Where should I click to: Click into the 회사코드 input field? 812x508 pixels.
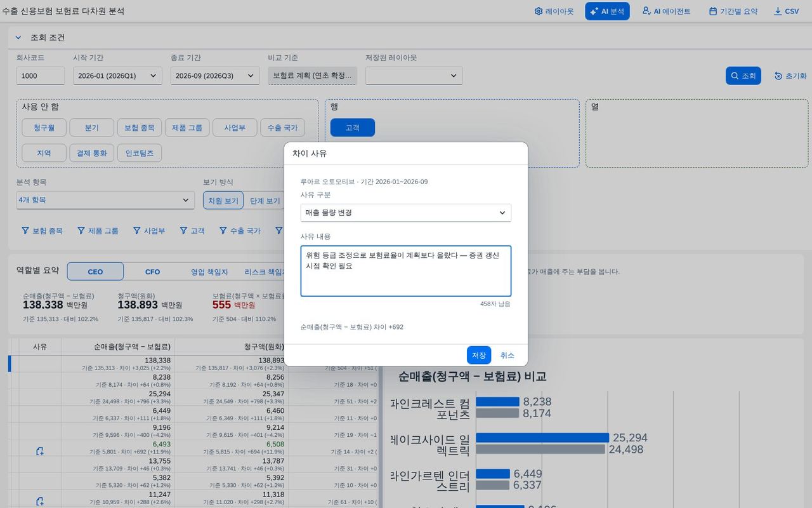click(41, 76)
